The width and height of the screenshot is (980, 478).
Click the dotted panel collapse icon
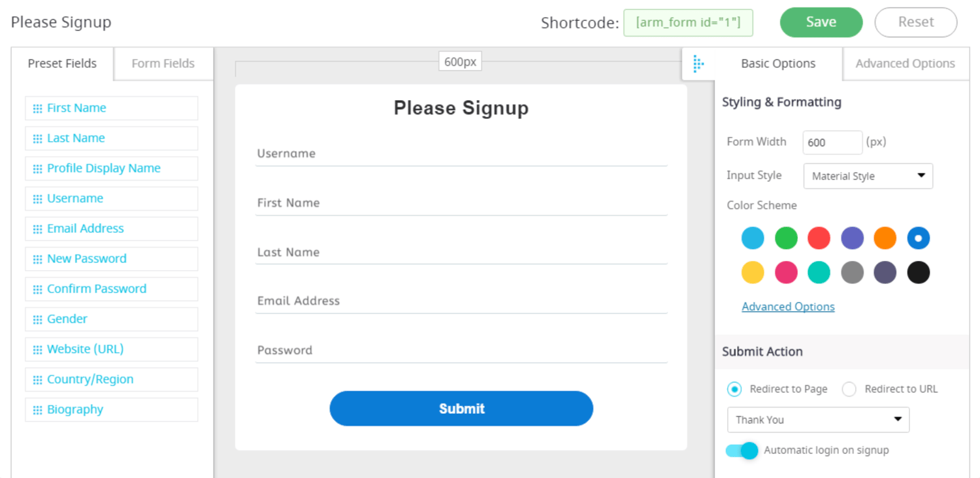(698, 64)
